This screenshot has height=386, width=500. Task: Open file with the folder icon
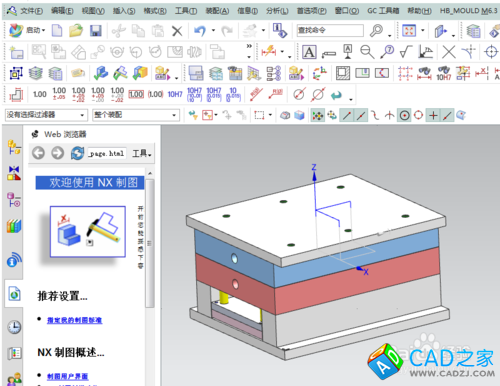point(76,31)
